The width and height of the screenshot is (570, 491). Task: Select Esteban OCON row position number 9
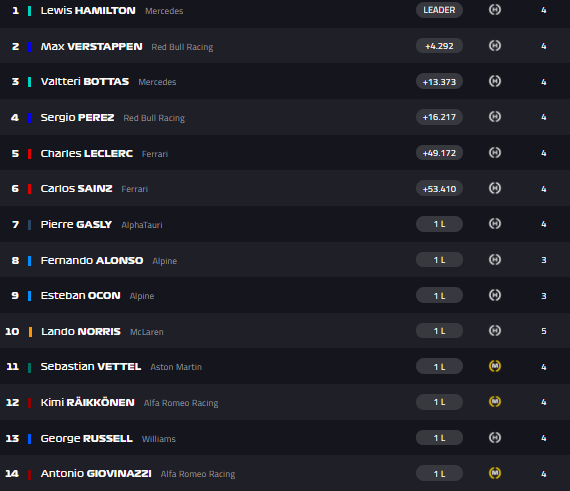15,295
